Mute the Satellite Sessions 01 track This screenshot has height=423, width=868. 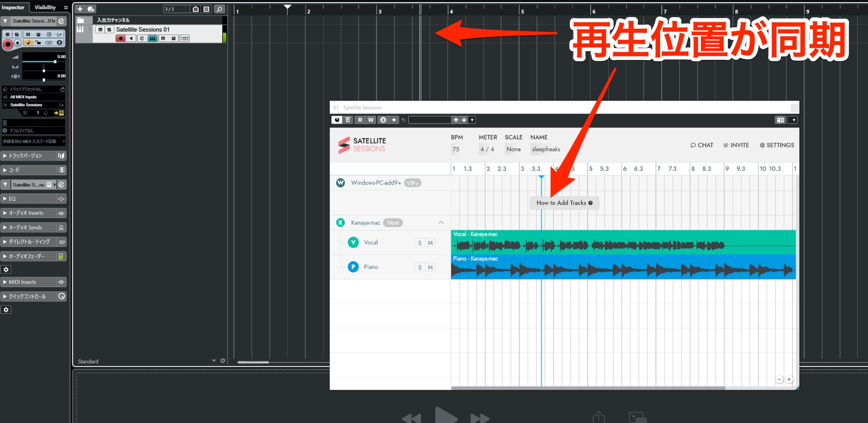click(x=100, y=29)
